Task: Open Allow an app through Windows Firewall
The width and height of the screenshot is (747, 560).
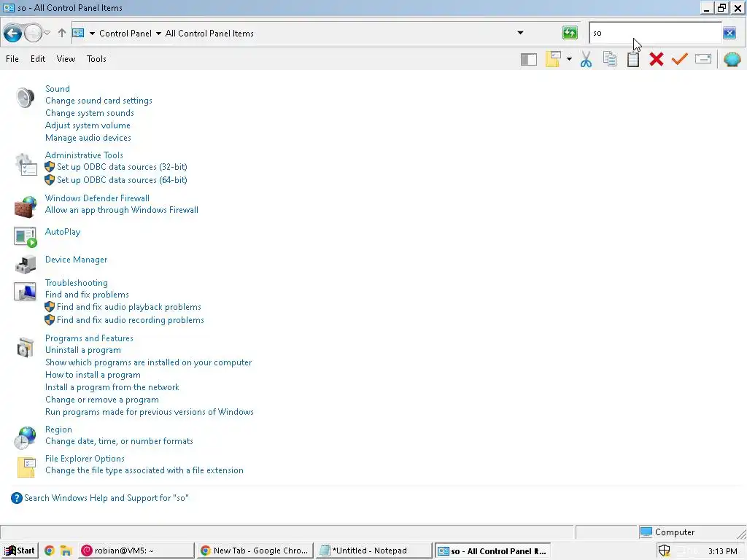Action: pyautogui.click(x=122, y=211)
